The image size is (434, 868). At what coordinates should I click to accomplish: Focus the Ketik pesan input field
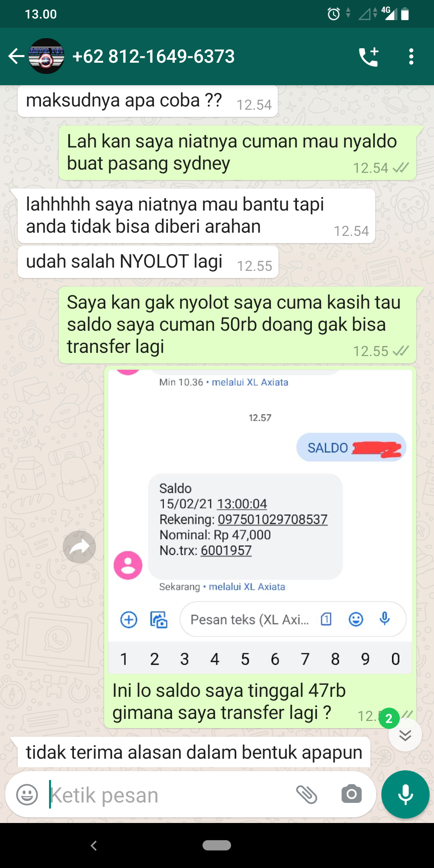[x=169, y=795]
